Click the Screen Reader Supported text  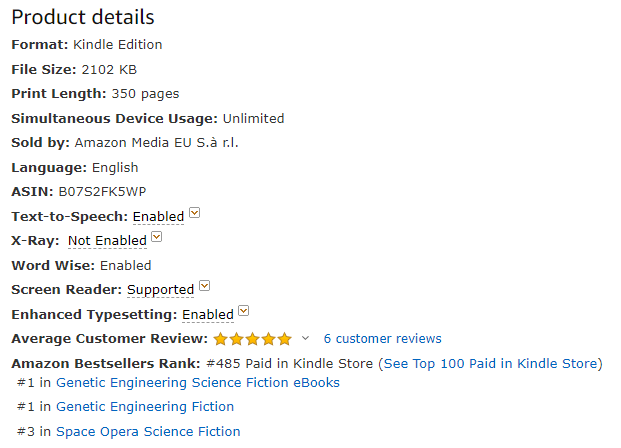pyautogui.click(x=160, y=290)
